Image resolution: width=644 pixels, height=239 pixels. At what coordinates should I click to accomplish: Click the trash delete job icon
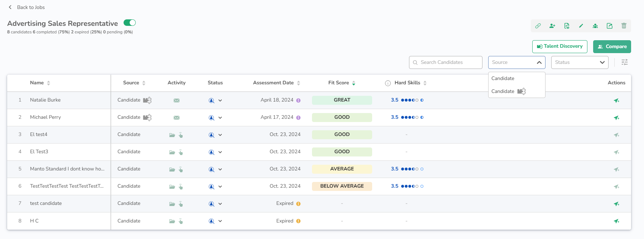pos(624,26)
